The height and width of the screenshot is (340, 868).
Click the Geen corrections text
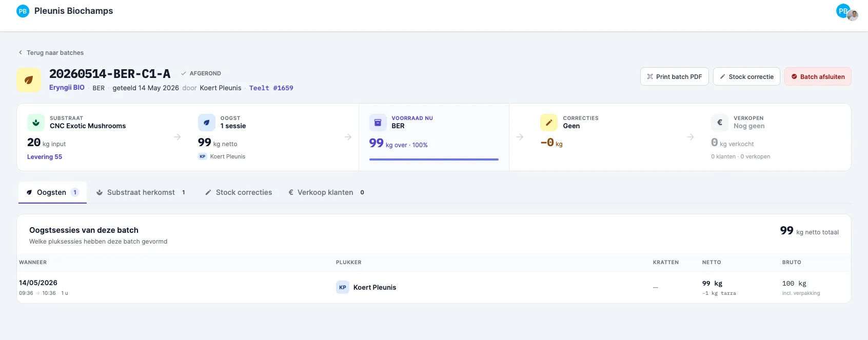[571, 126]
